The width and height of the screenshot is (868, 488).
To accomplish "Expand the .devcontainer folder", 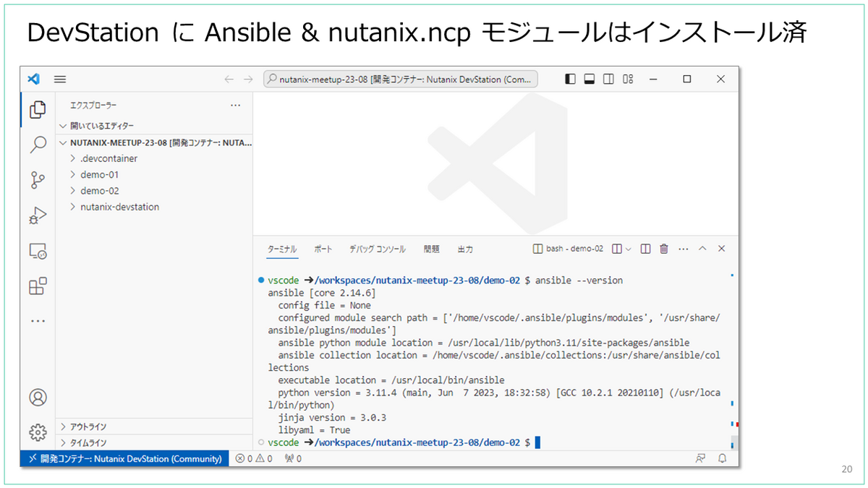I will click(153, 158).
